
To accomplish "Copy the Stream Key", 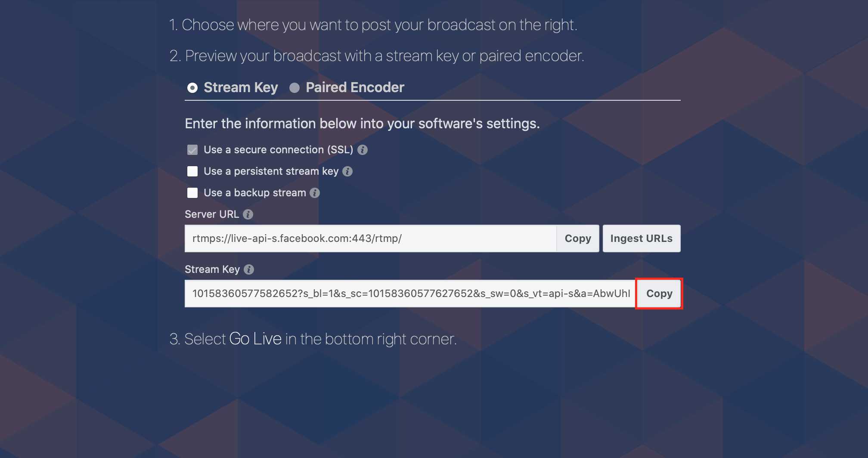I will point(659,294).
